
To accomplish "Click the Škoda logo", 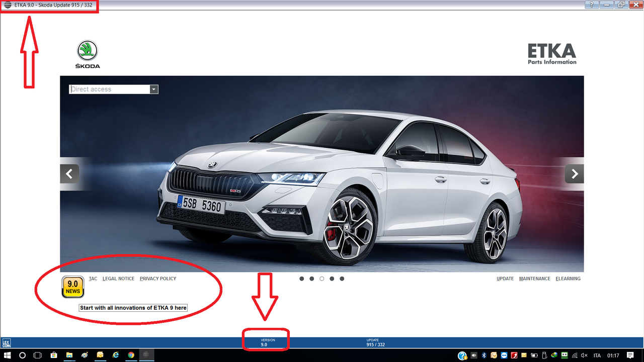I will pos(88,54).
